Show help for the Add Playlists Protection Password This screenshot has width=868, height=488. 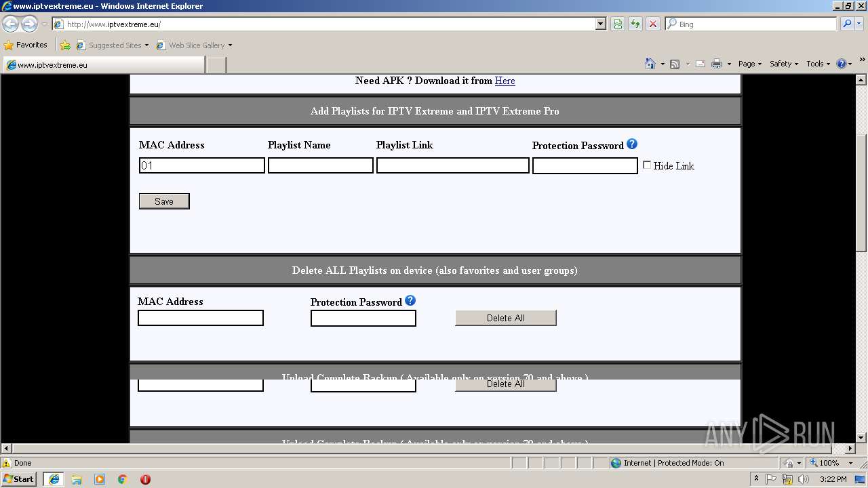(632, 144)
